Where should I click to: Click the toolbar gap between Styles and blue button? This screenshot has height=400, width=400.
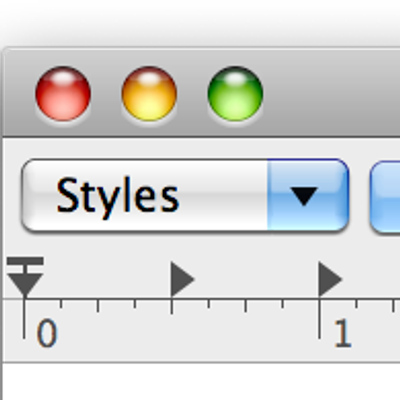360,196
